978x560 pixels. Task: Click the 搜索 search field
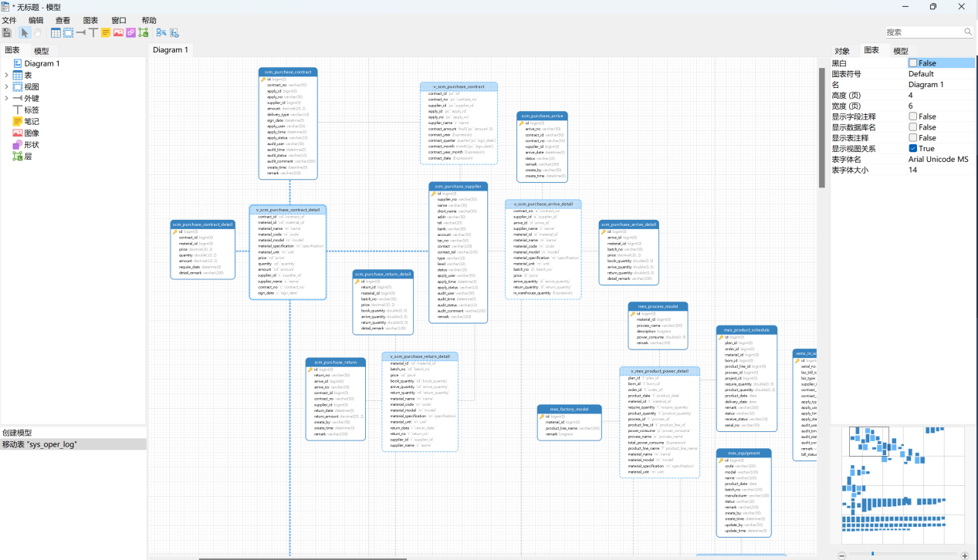923,32
